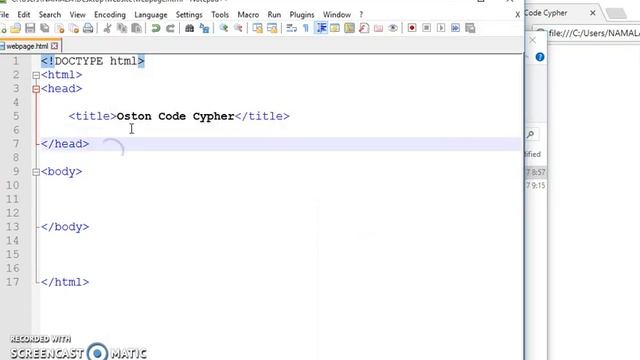Click the Redo toolbar icon
The height and width of the screenshot is (360, 640).
click(x=170, y=28)
